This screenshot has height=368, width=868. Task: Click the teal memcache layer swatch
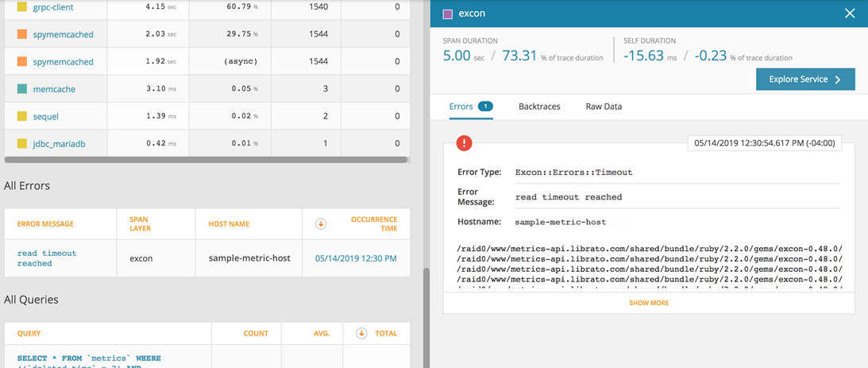21,90
